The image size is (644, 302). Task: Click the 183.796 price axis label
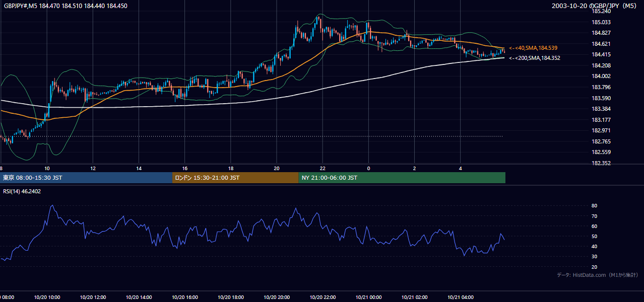601,87
